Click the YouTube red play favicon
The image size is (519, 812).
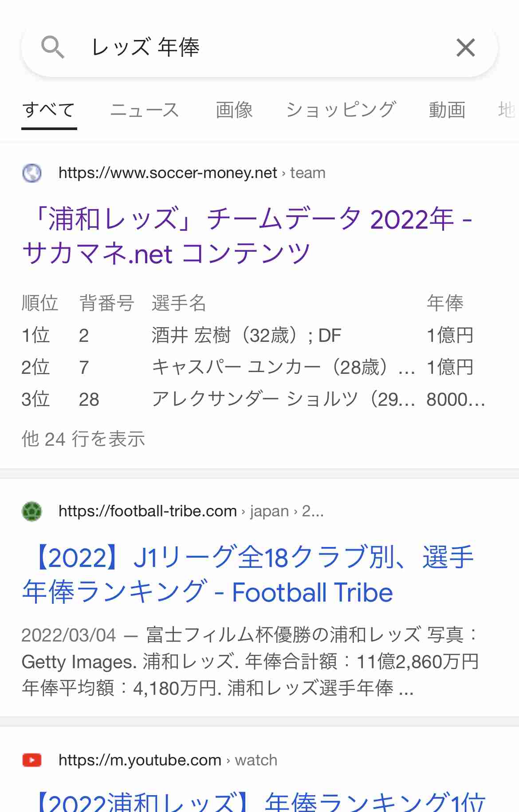[32, 761]
